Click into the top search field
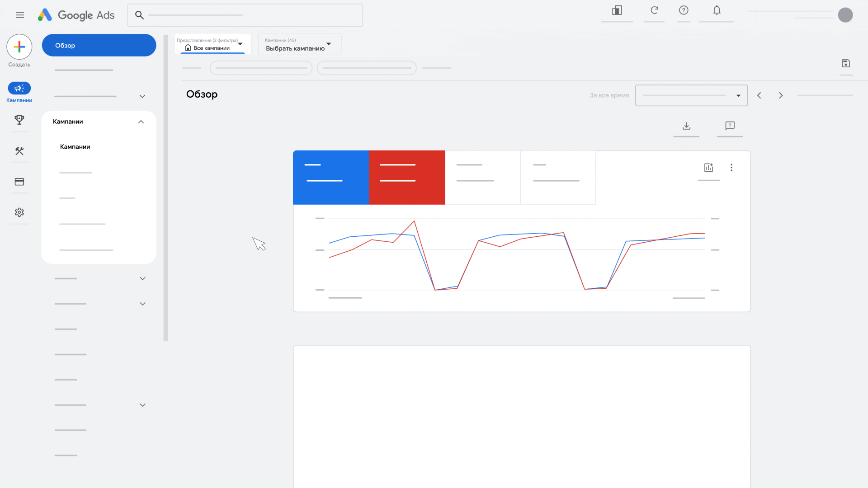The width and height of the screenshot is (868, 488). coord(245,15)
